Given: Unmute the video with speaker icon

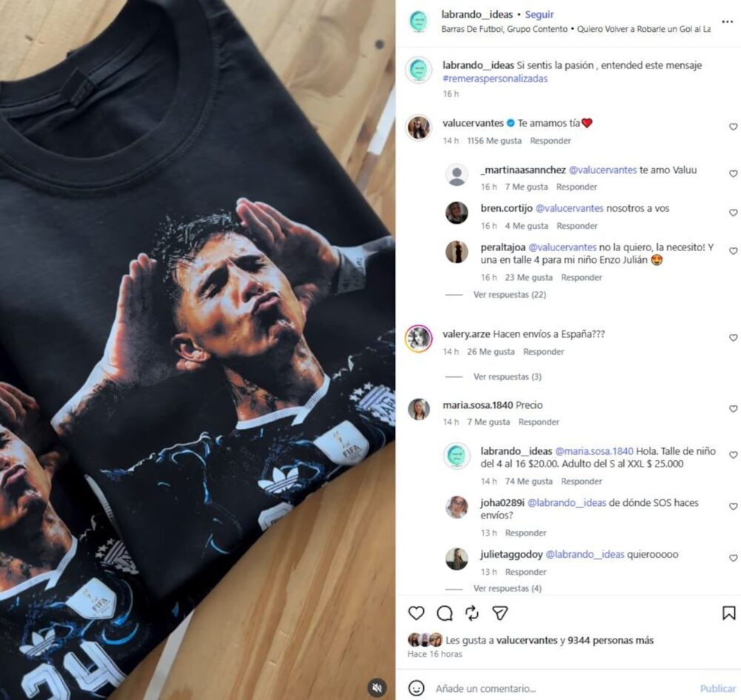Looking at the screenshot, I should 377,687.
